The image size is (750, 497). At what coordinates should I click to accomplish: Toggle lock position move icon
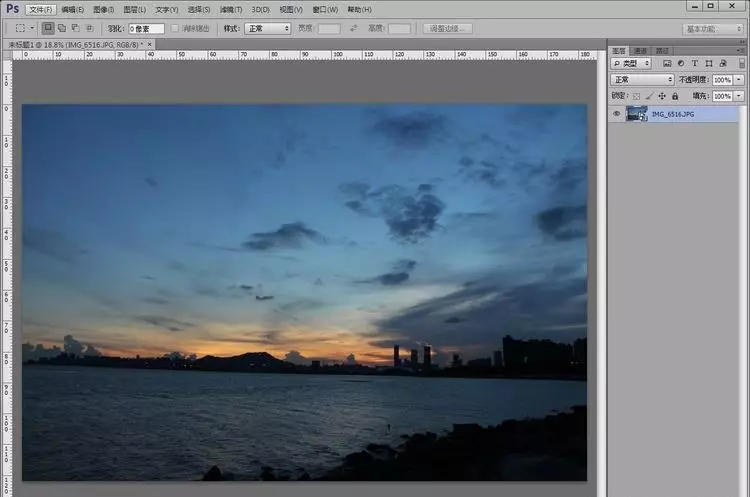(x=662, y=96)
